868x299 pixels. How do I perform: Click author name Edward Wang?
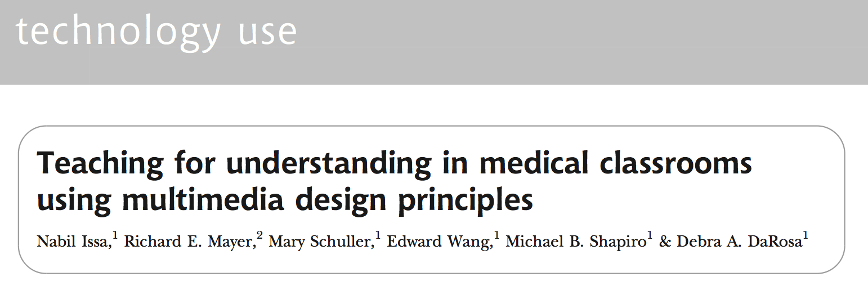tap(439, 242)
